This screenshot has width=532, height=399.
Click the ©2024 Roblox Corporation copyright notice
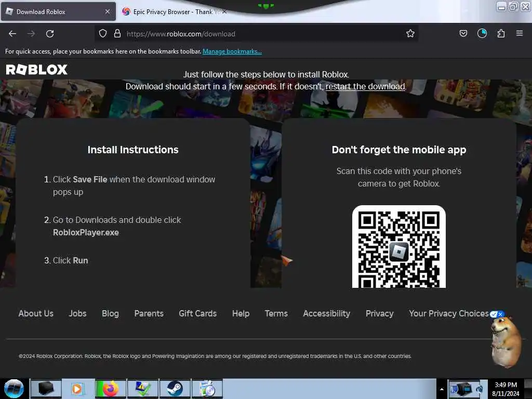(x=215, y=356)
